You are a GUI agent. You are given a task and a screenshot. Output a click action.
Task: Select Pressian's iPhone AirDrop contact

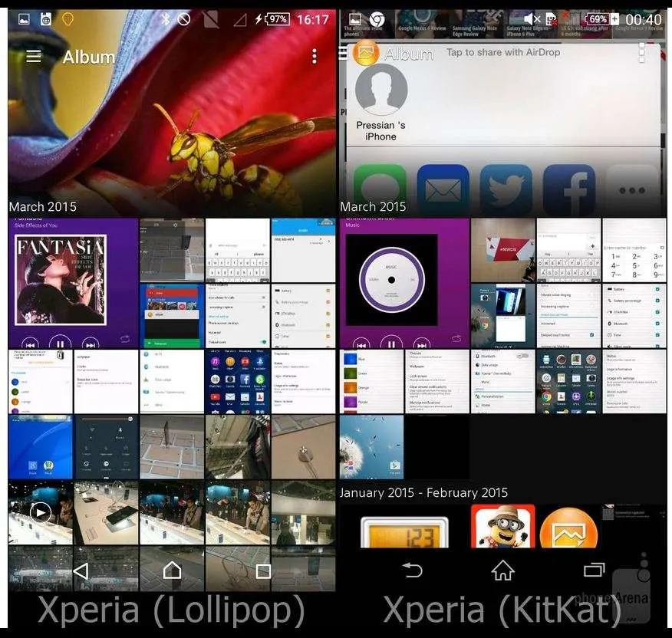(381, 103)
